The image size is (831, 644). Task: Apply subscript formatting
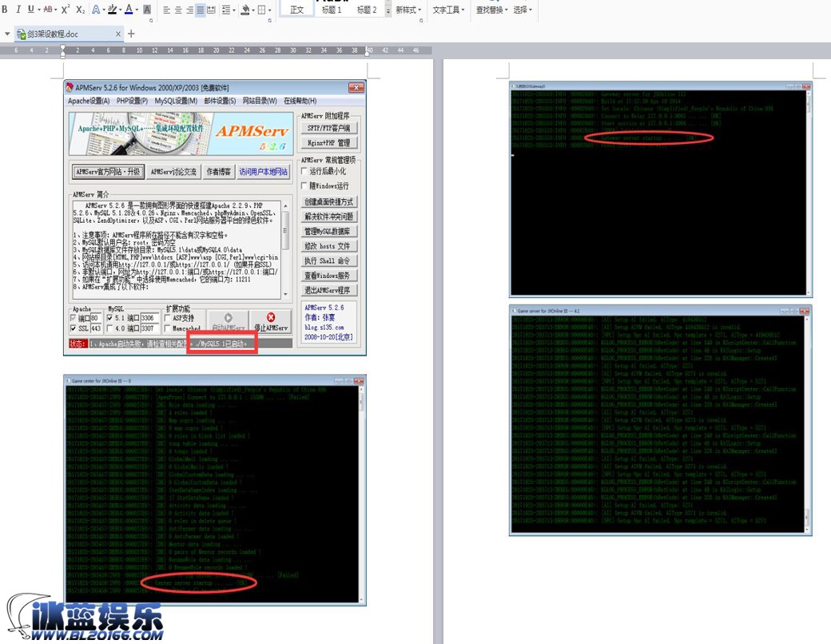click(80, 10)
